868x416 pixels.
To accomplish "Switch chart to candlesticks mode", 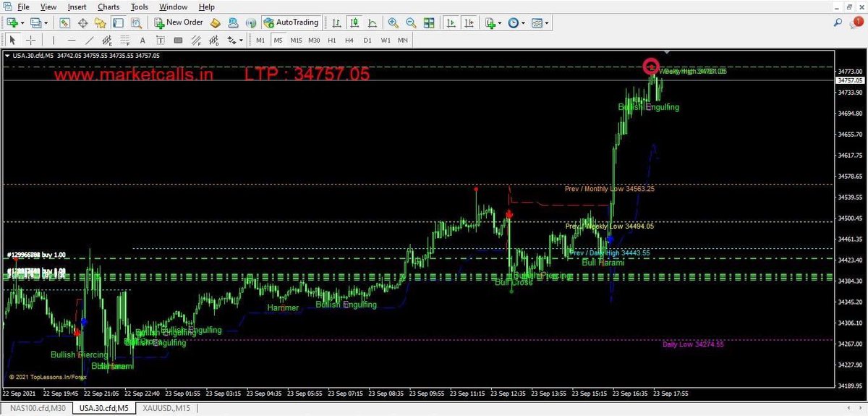I will [354, 22].
